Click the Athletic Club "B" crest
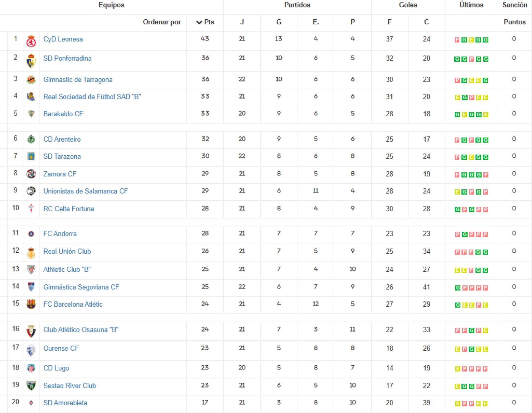This screenshot has height=413, width=532. (31, 270)
